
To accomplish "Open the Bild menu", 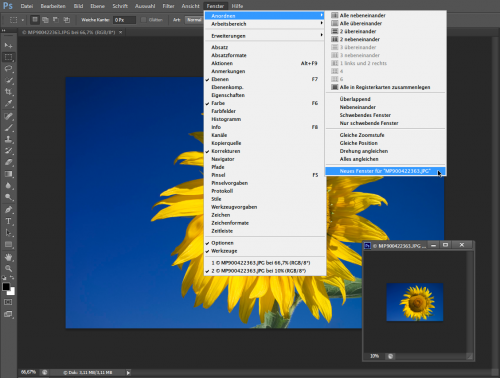I will point(78,6).
